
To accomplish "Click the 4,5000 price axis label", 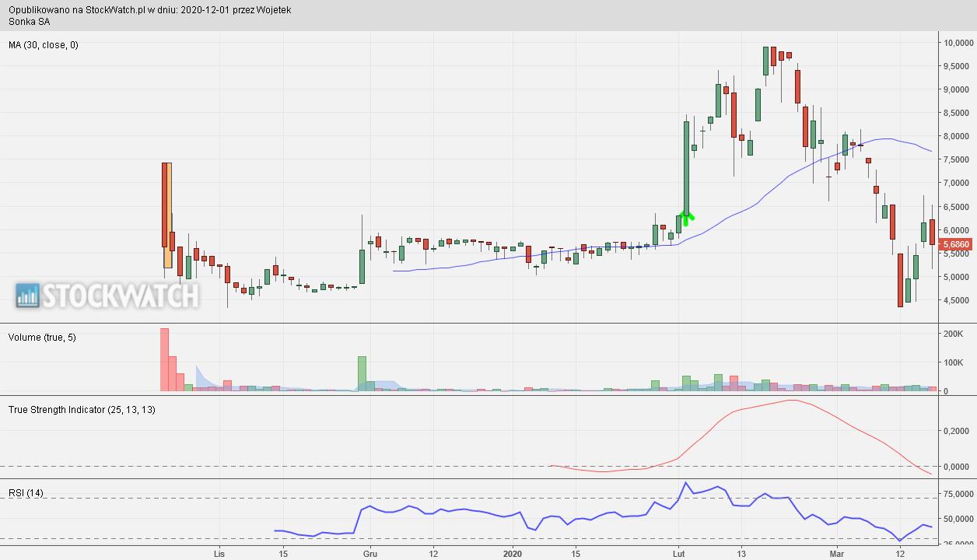I will [958, 300].
